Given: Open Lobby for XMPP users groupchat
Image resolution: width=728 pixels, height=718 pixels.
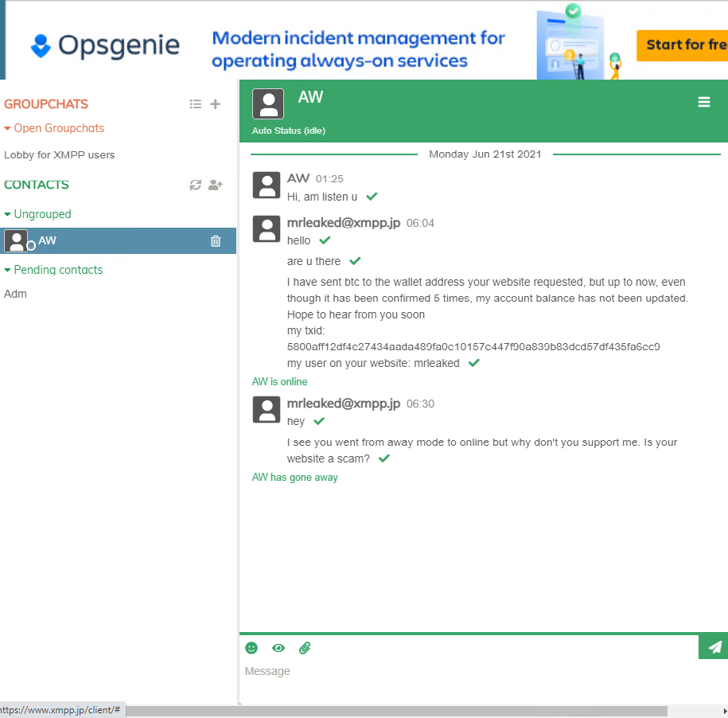Looking at the screenshot, I should click(x=60, y=155).
